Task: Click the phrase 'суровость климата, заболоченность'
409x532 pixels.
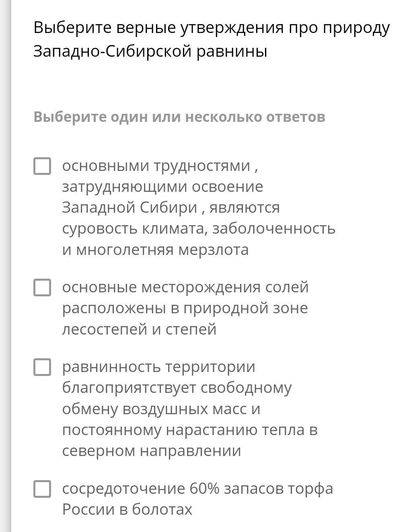Action: click(x=199, y=228)
